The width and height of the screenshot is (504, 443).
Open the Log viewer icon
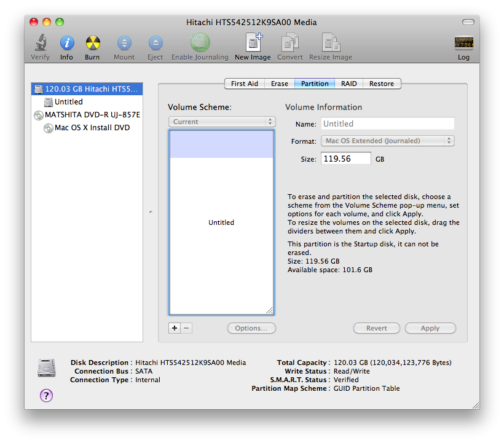pyautogui.click(x=463, y=43)
